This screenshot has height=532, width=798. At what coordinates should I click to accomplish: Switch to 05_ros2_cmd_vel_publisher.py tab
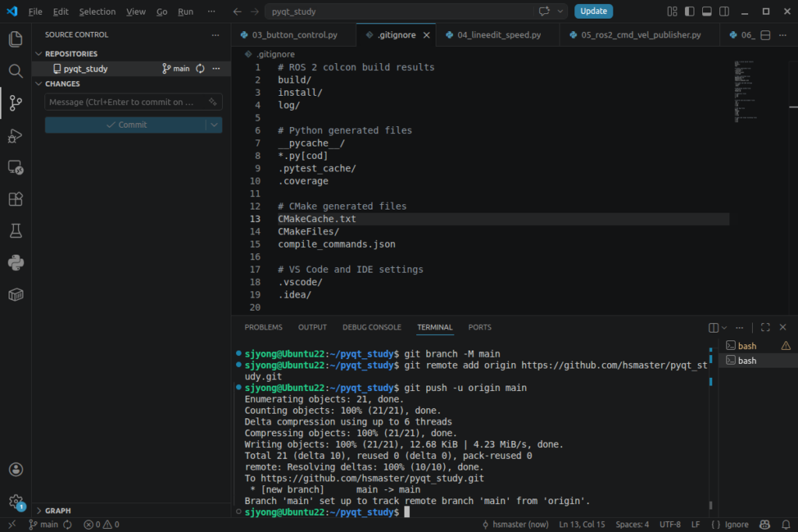pyautogui.click(x=641, y=35)
